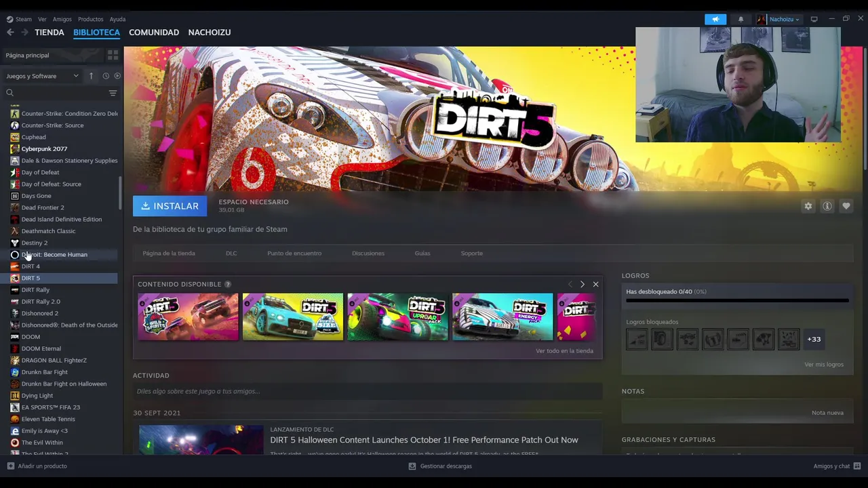
Task: Open the Ver menu
Action: coord(42,19)
